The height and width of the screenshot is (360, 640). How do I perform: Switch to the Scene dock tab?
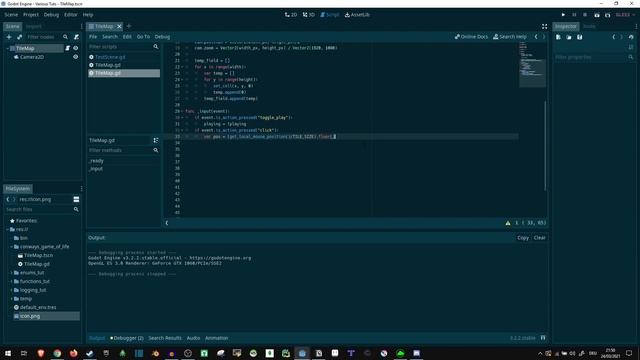(x=12, y=27)
